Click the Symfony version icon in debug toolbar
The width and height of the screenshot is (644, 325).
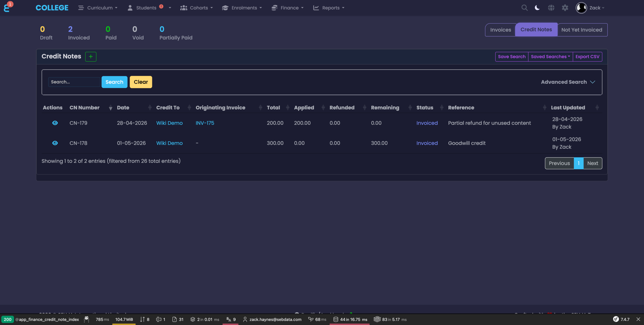click(x=616, y=319)
